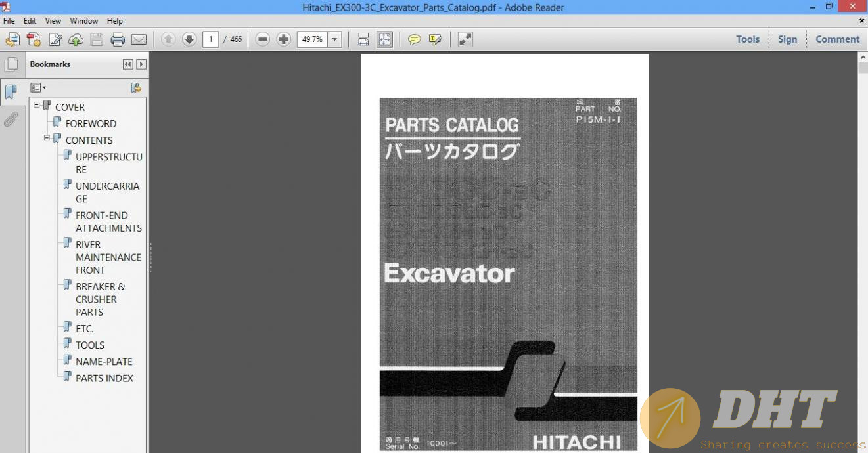Collapse the Bookmarks pane with the double-arrow button
Image resolution: width=868 pixels, height=453 pixels.
tap(128, 64)
